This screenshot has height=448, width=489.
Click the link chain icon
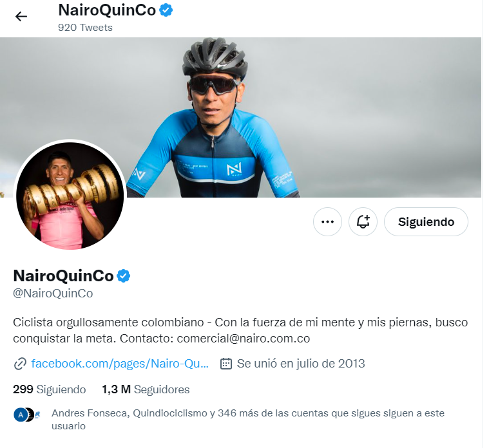(x=20, y=364)
